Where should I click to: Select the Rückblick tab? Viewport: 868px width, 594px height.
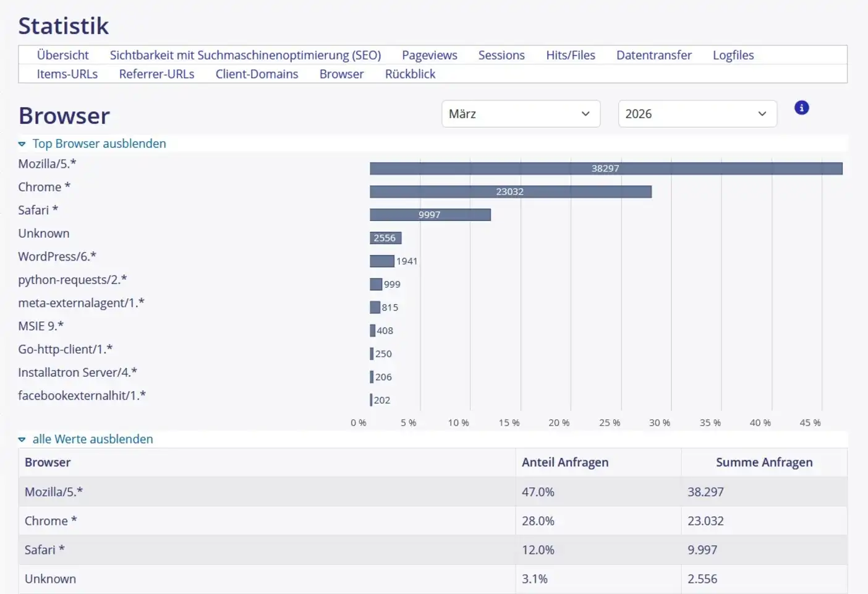pyautogui.click(x=410, y=74)
